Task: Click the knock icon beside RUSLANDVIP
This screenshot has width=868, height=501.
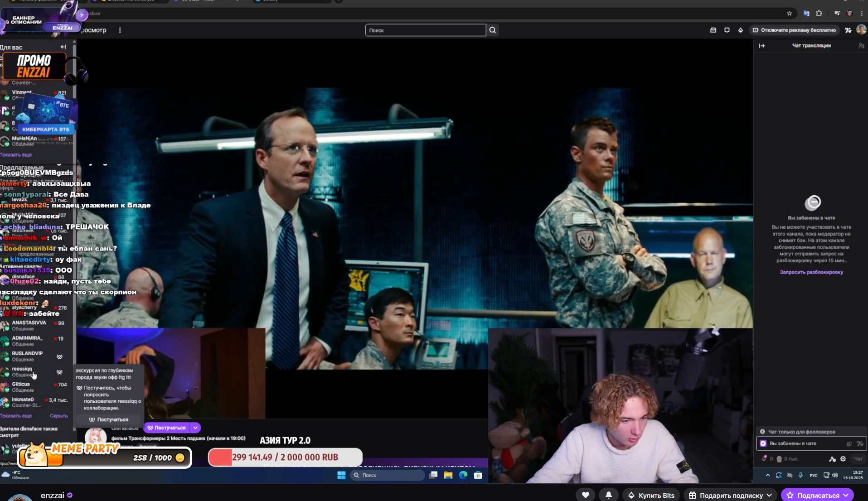Action: tap(59, 356)
